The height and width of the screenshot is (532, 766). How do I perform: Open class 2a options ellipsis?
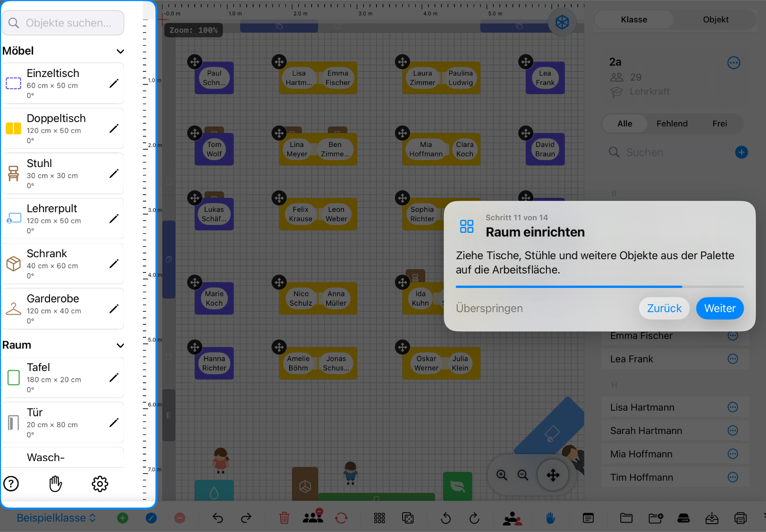tap(734, 63)
